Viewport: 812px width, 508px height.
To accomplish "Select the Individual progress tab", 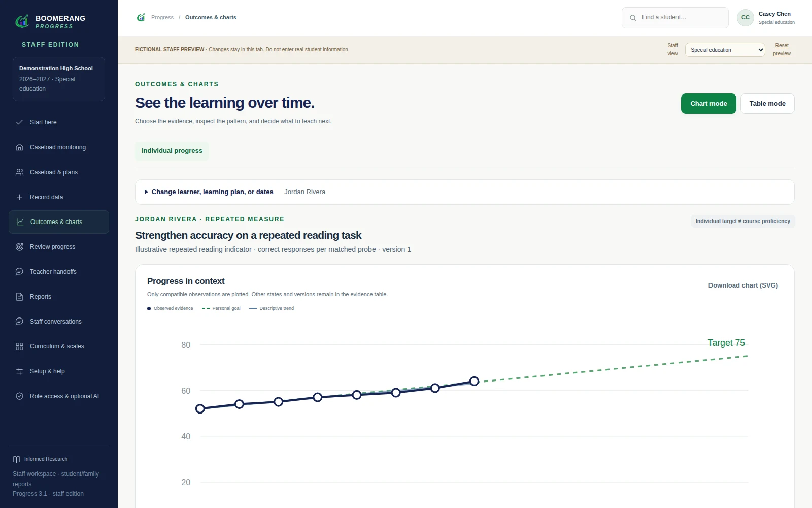I will coord(172,151).
